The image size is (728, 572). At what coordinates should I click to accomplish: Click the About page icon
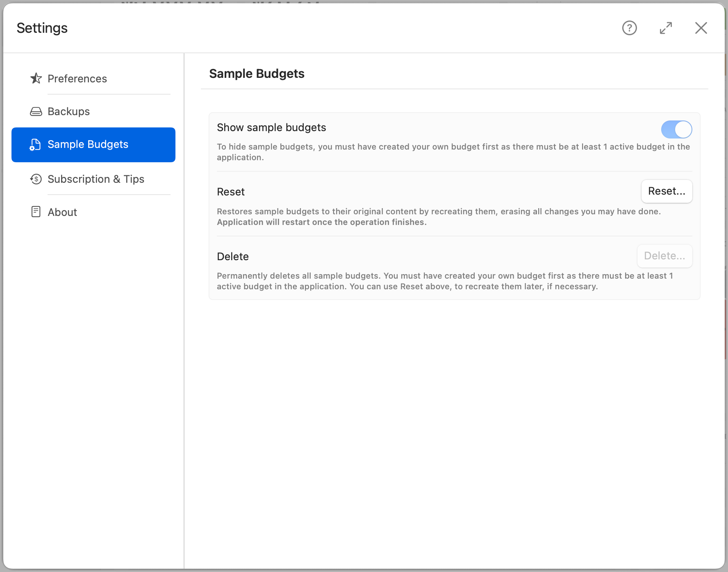[x=36, y=212]
